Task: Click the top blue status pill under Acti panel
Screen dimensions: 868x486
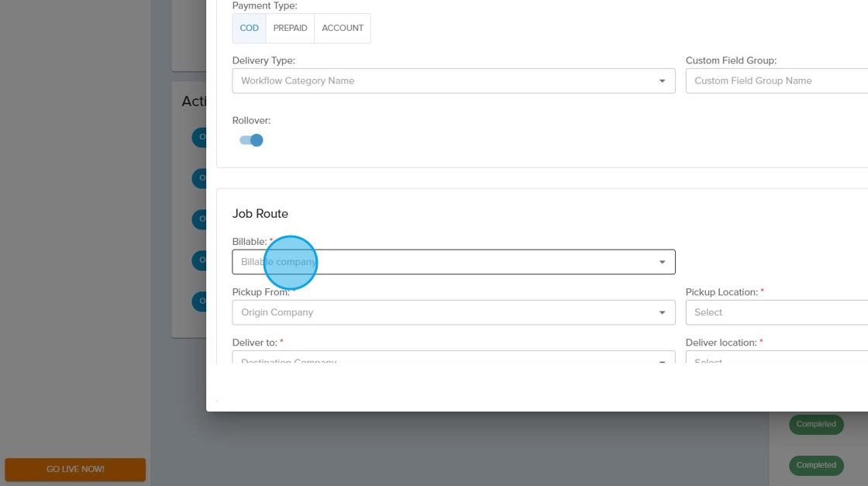Action: pos(199,137)
